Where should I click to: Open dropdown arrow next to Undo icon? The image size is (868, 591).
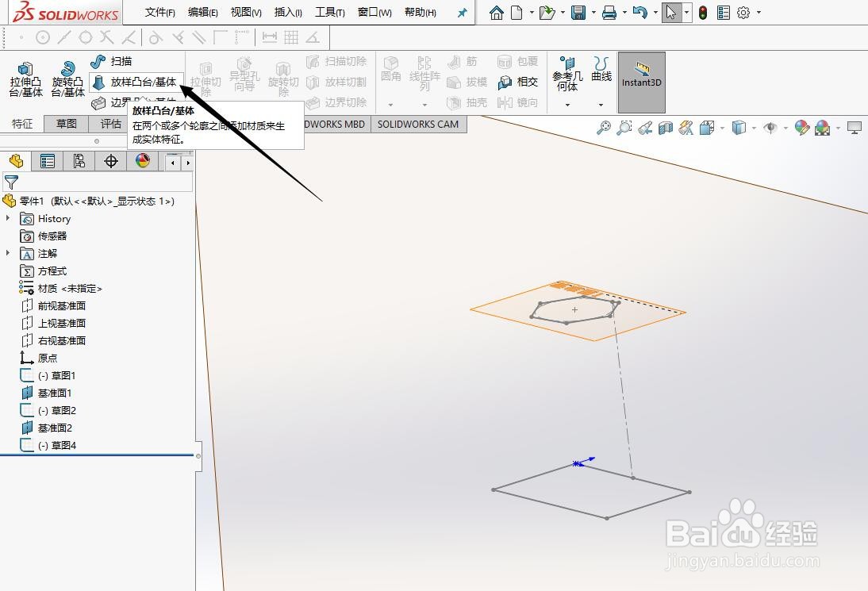(x=655, y=12)
